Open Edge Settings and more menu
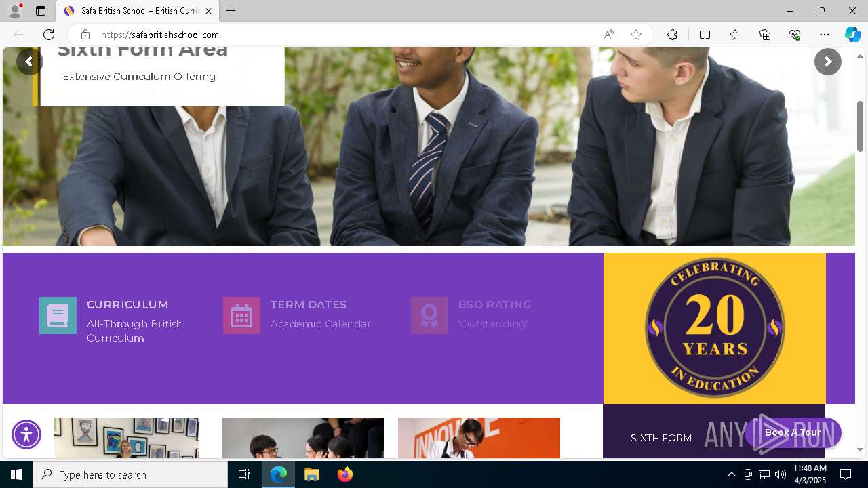This screenshot has width=868, height=488. click(825, 35)
